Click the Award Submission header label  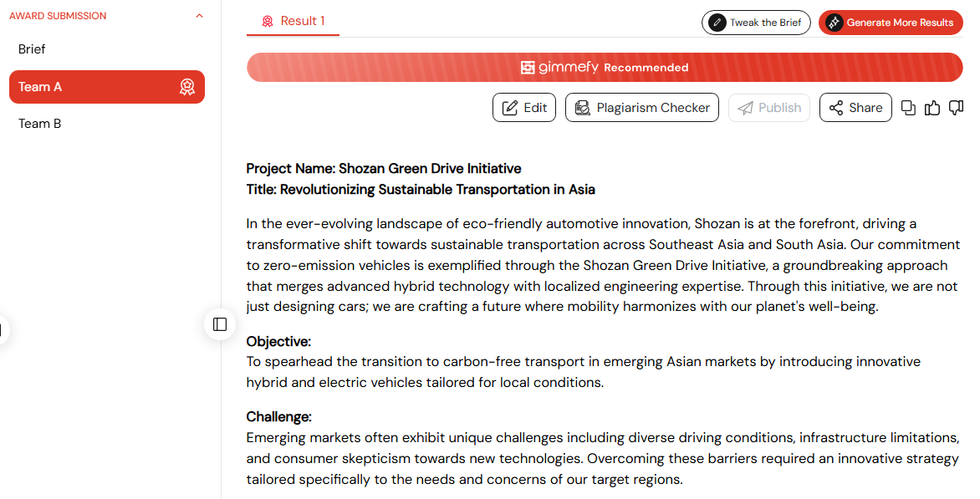pos(58,16)
